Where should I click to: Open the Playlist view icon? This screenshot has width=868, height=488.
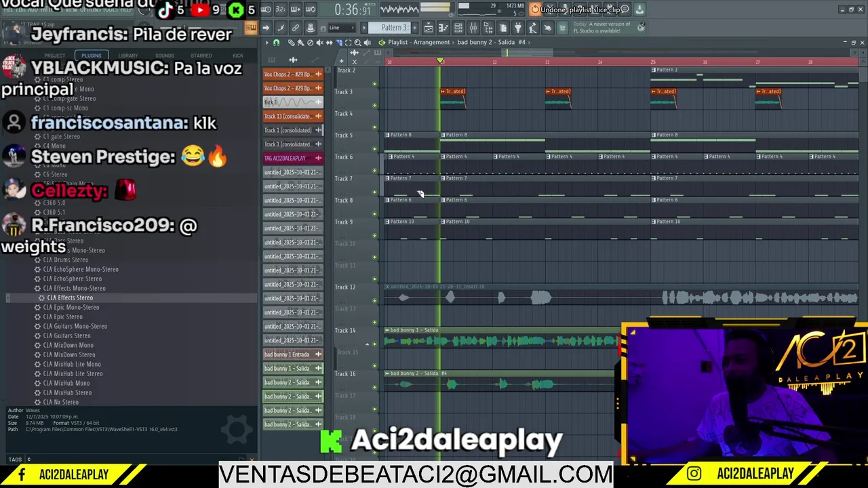[428, 28]
